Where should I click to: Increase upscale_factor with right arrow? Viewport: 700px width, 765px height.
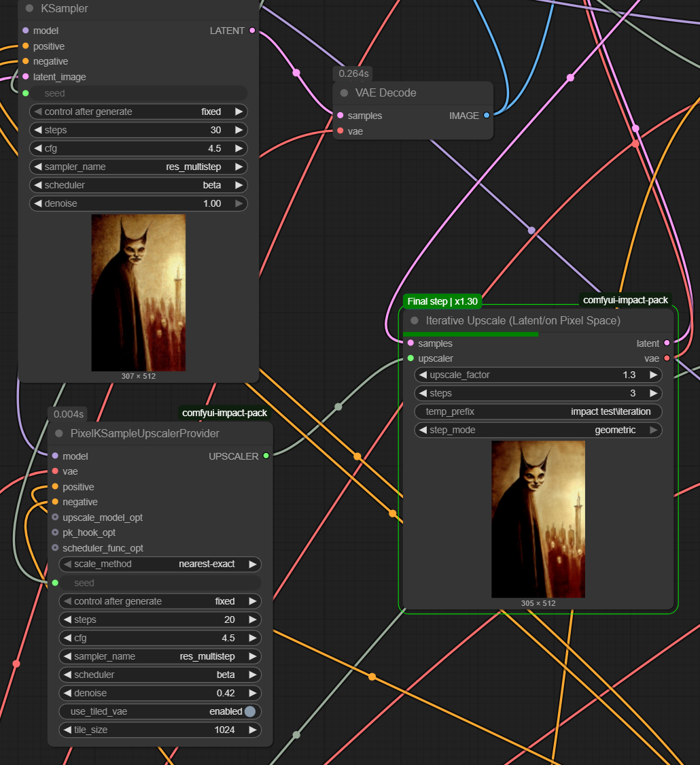tap(653, 375)
